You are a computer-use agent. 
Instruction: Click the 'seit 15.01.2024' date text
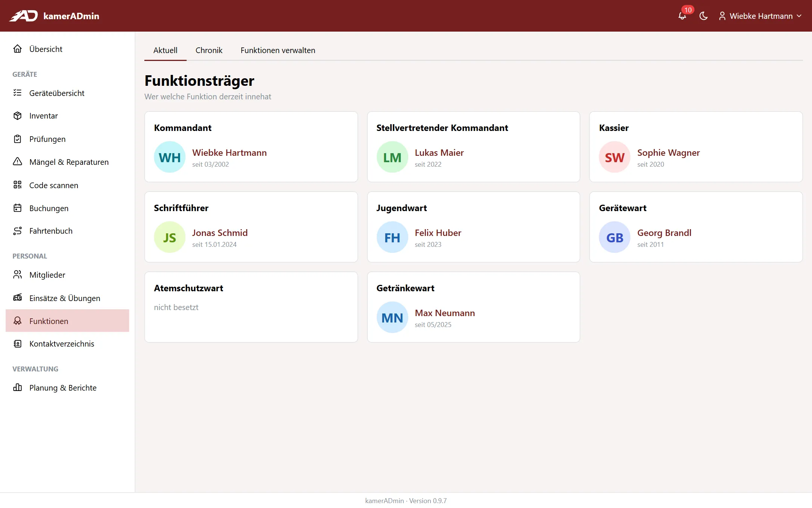214,244
